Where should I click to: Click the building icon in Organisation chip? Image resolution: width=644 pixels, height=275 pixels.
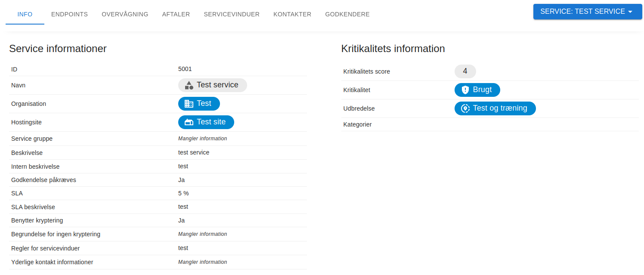[x=189, y=104]
